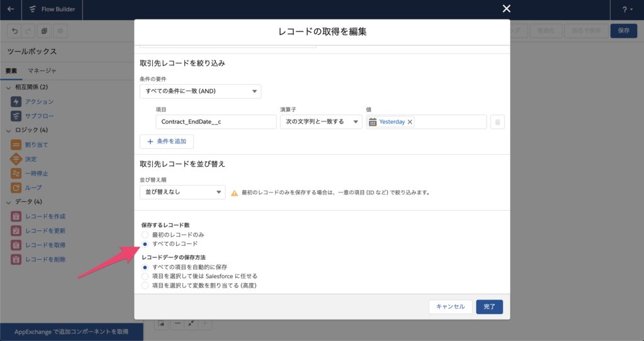Screen dimensions: 644x341
Task: Select すべてのレコード radio option
Action: (145, 244)
